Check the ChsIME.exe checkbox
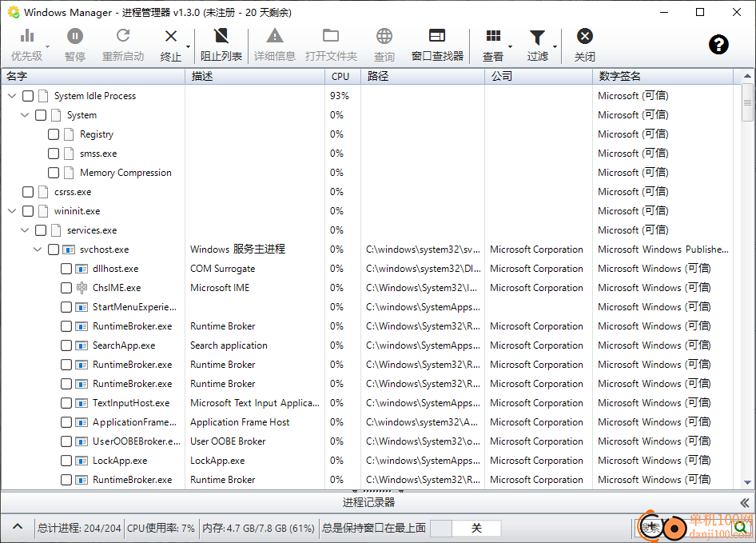 click(x=66, y=288)
